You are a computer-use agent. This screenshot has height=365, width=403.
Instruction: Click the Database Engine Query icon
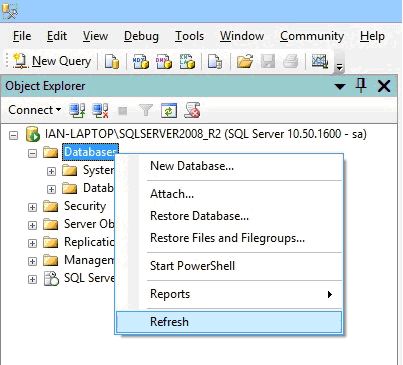(x=112, y=61)
